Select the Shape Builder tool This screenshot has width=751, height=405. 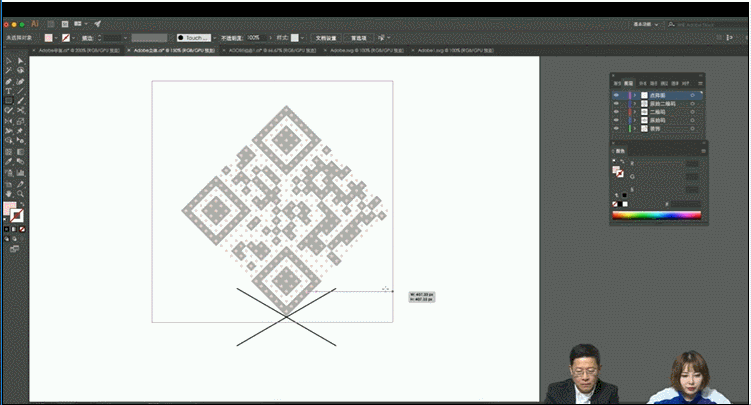(x=9, y=141)
